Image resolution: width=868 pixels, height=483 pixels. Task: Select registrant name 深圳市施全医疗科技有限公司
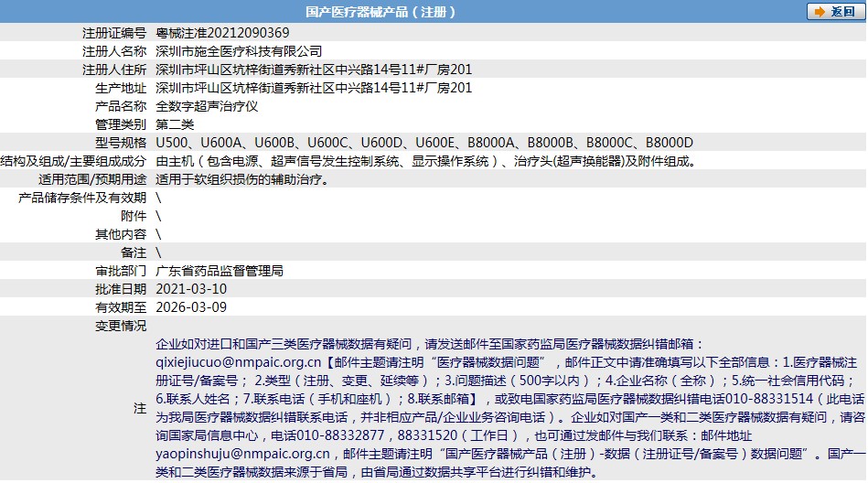[239, 51]
